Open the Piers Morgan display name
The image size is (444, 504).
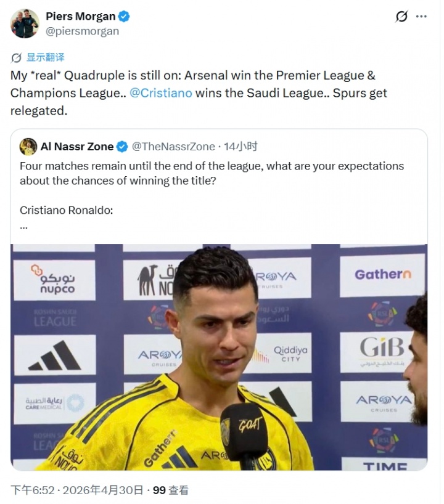coord(80,17)
